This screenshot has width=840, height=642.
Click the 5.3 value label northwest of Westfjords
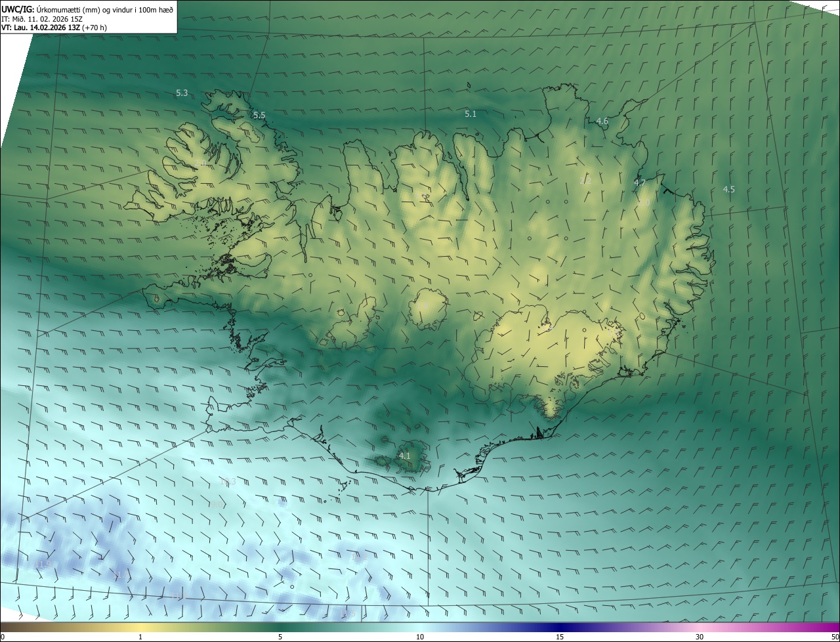click(182, 93)
